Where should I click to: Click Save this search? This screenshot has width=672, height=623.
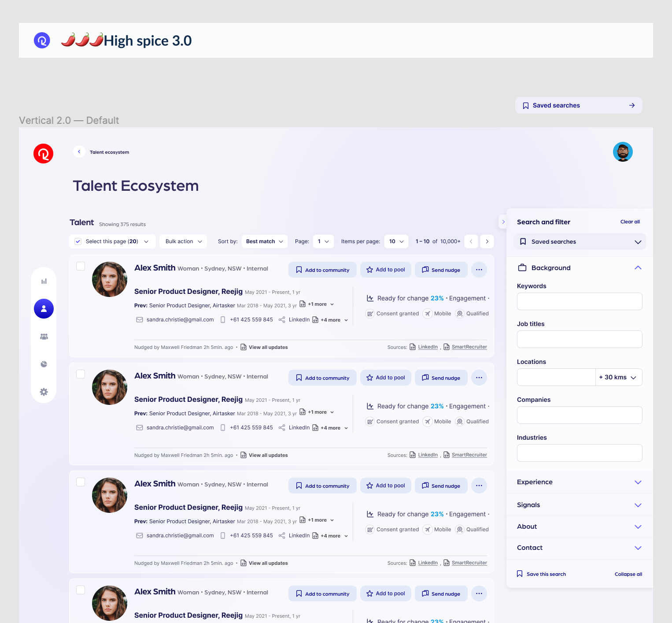(x=541, y=574)
